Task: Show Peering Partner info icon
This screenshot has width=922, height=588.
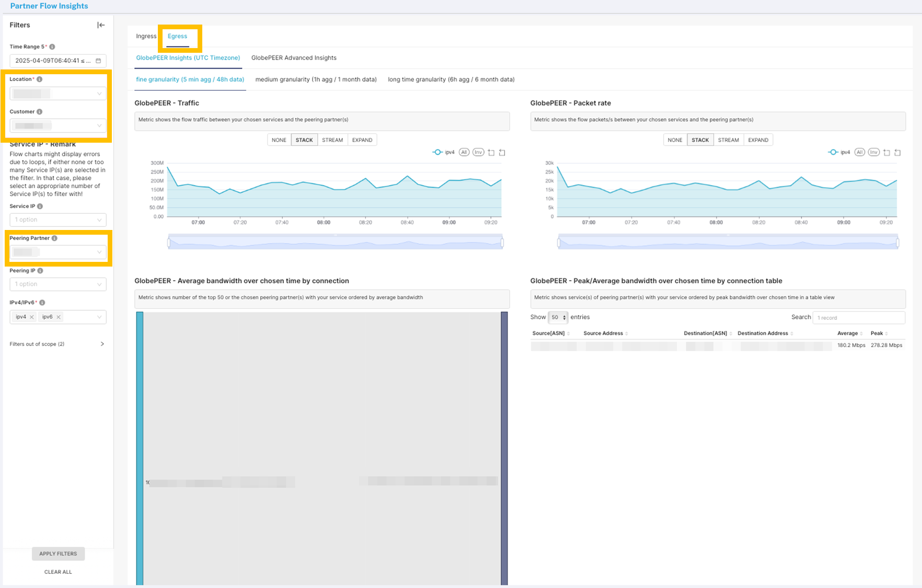Action: [x=54, y=238]
